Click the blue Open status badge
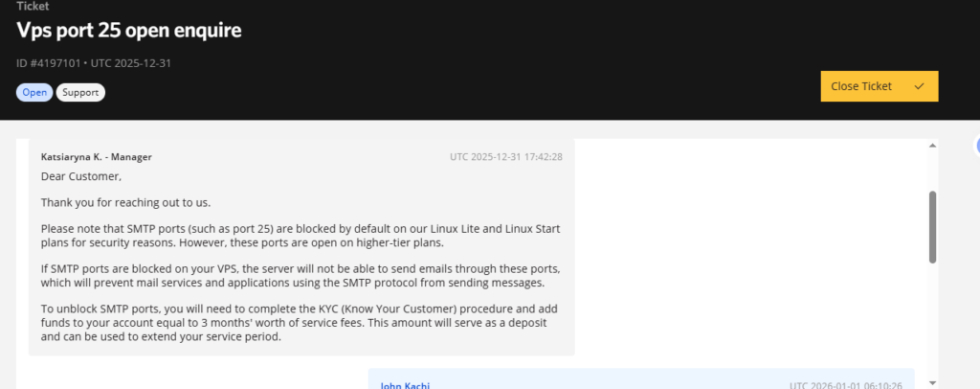 34,92
